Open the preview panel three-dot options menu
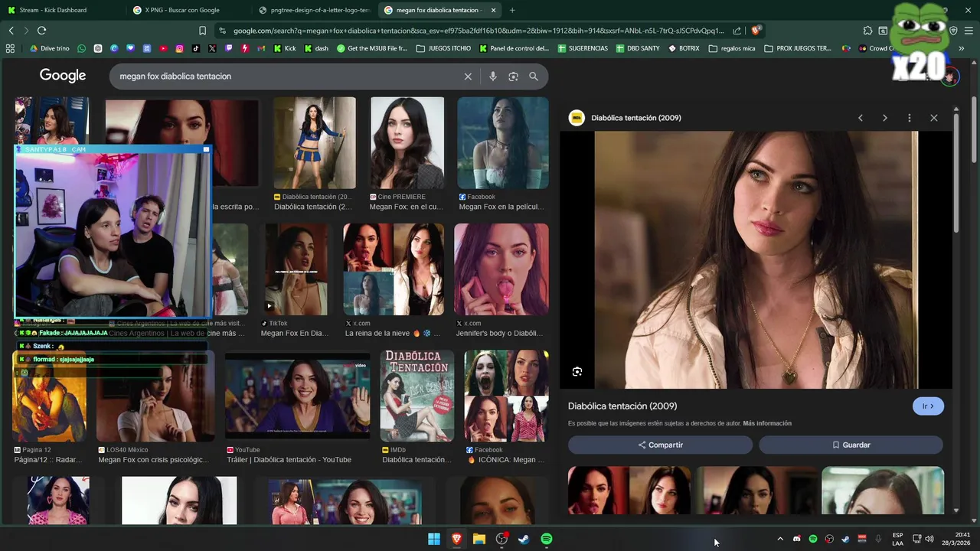The height and width of the screenshot is (551, 980). click(910, 118)
